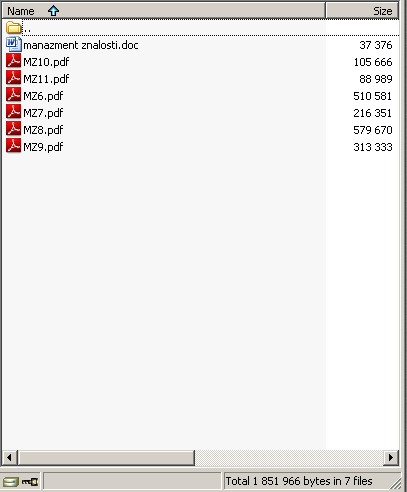Screen dimensions: 407x492
Task: Click the PDF icon next to MZ9.pdf
Action: click(x=14, y=146)
